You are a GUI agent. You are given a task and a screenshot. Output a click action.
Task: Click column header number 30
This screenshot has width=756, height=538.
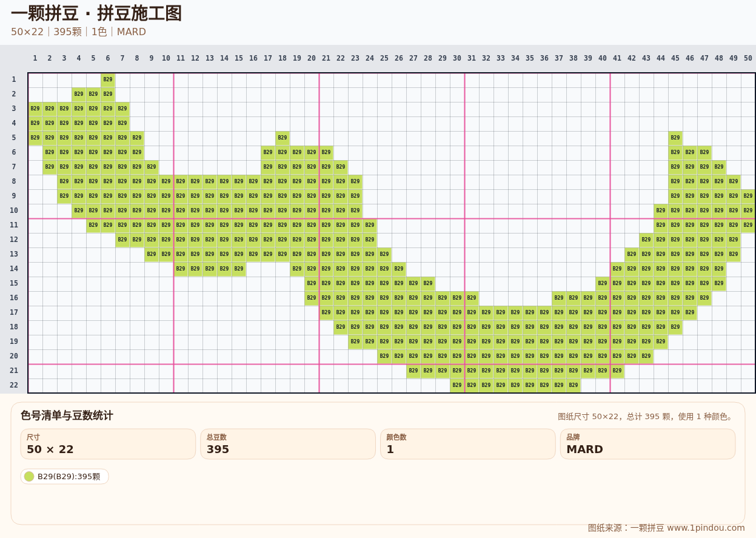pyautogui.click(x=457, y=58)
